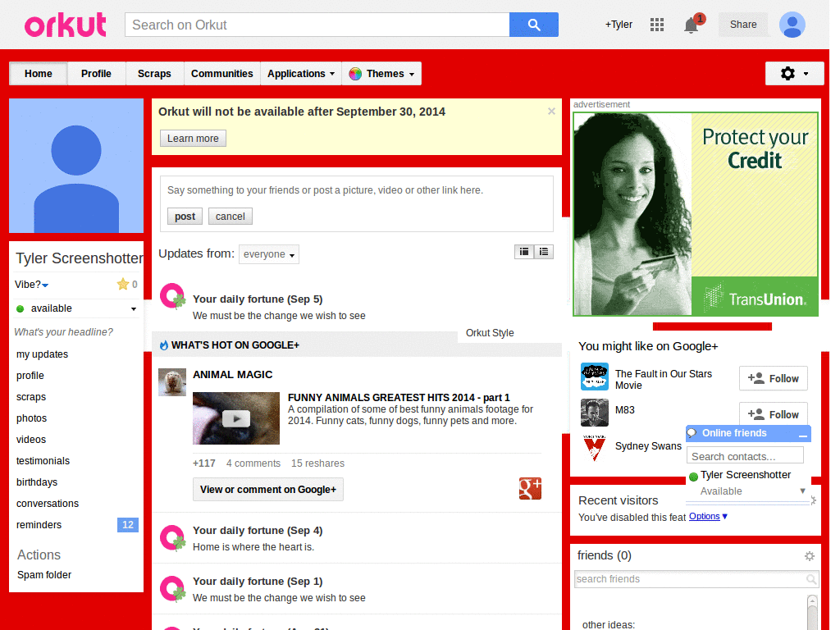
Task: Open the +Tyler link
Action: (619, 25)
